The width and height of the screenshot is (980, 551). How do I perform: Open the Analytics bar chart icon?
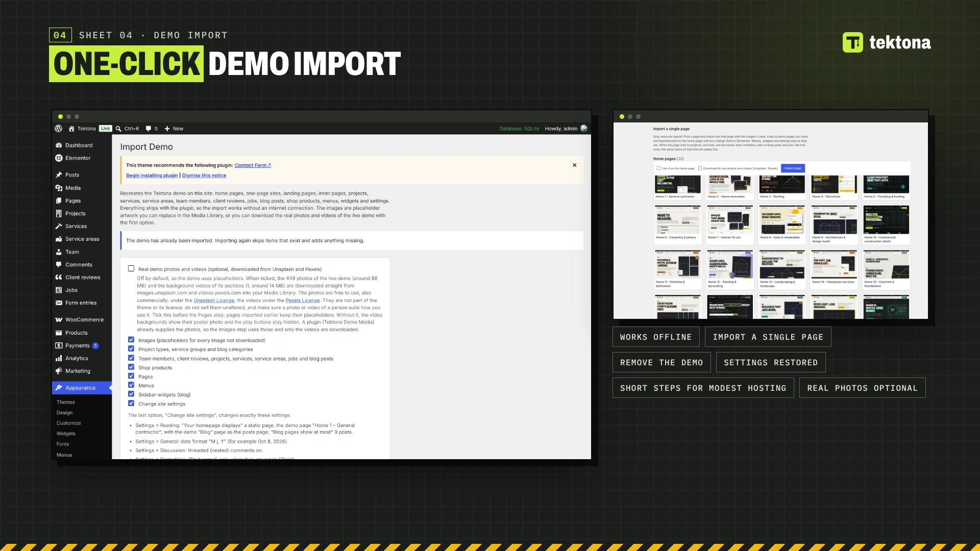pos(59,359)
